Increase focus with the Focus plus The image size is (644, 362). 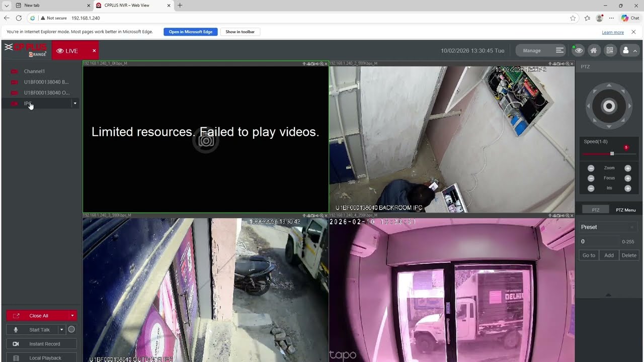point(628,178)
